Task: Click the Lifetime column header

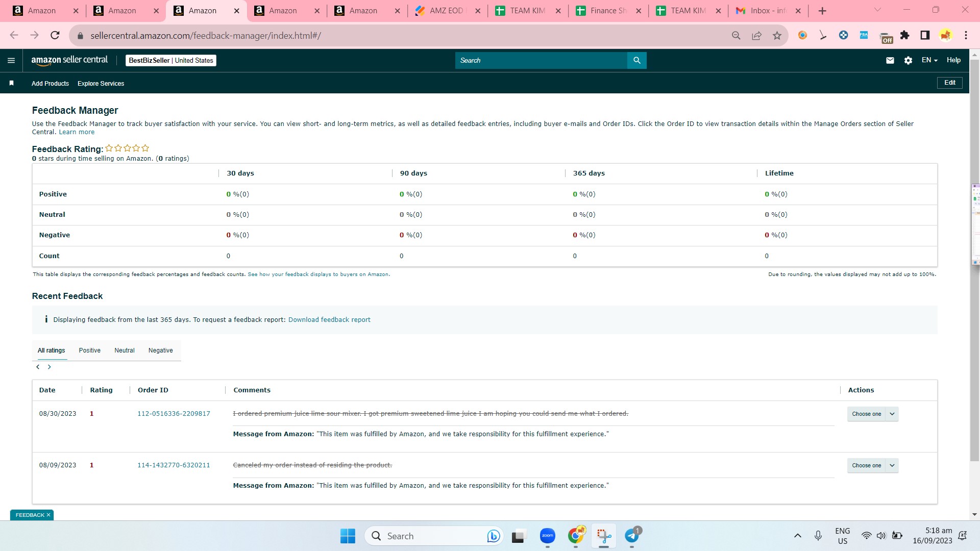Action: (x=779, y=173)
